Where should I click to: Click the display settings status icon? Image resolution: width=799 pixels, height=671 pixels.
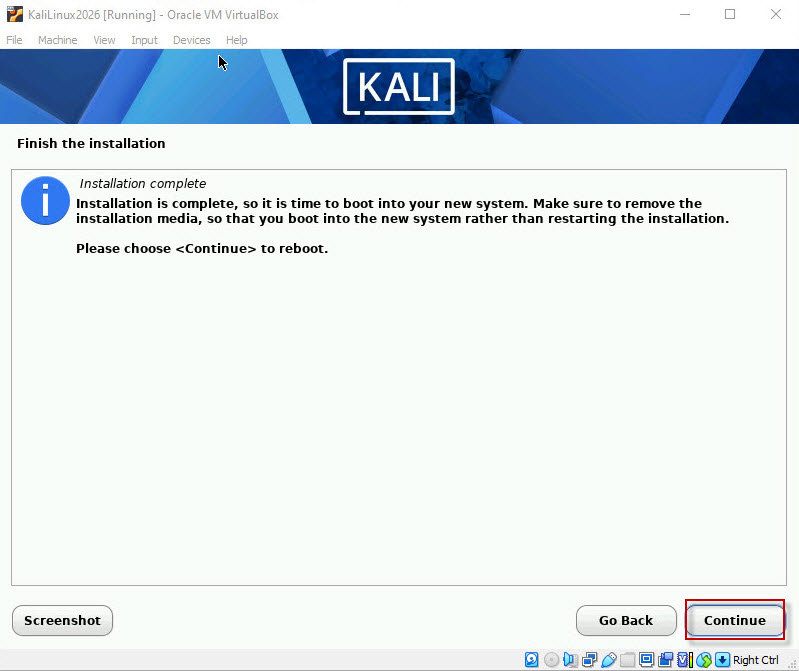click(x=647, y=660)
